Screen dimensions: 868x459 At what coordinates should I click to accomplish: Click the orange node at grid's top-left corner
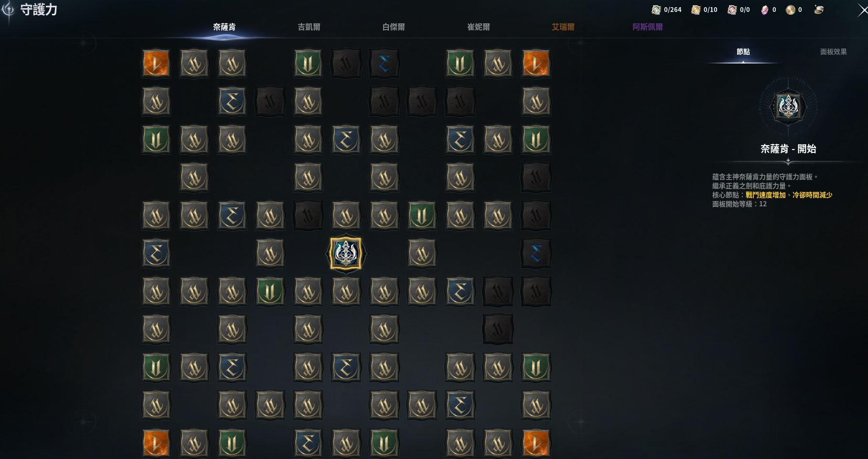pyautogui.click(x=156, y=64)
